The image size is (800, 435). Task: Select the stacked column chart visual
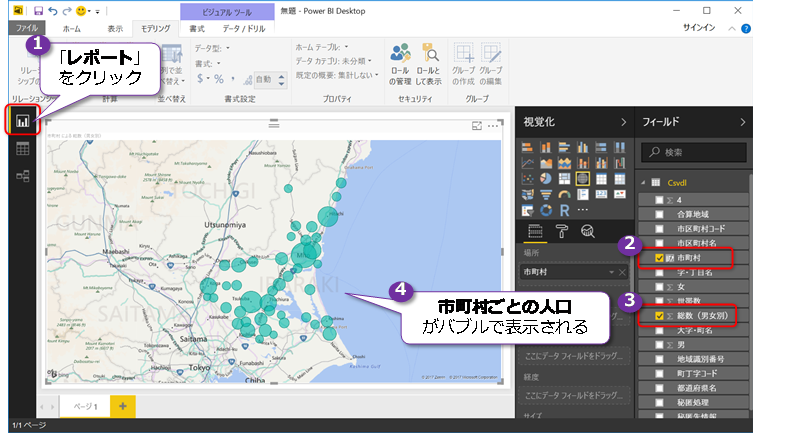point(546,147)
